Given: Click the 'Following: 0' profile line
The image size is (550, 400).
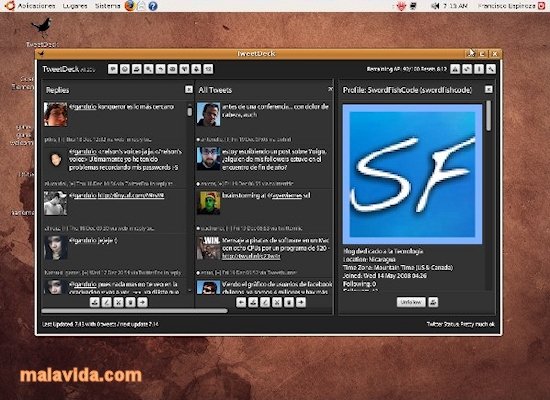Looking at the screenshot, I should 359,284.
